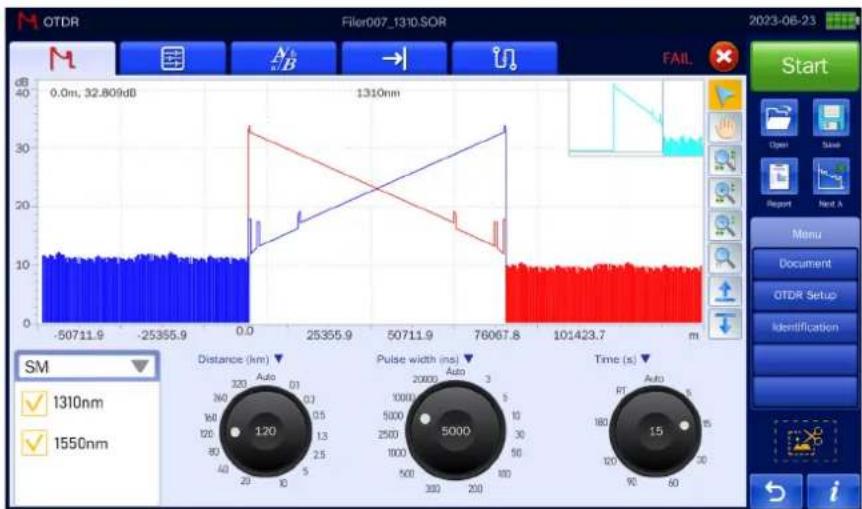Viewport: 862px width, 509px height.
Task: Set time dial to RT
Action: click(x=621, y=391)
